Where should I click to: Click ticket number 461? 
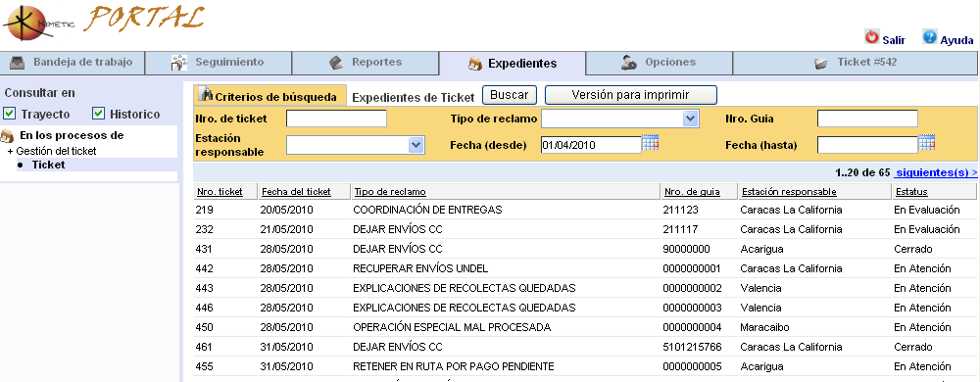pyautogui.click(x=204, y=347)
